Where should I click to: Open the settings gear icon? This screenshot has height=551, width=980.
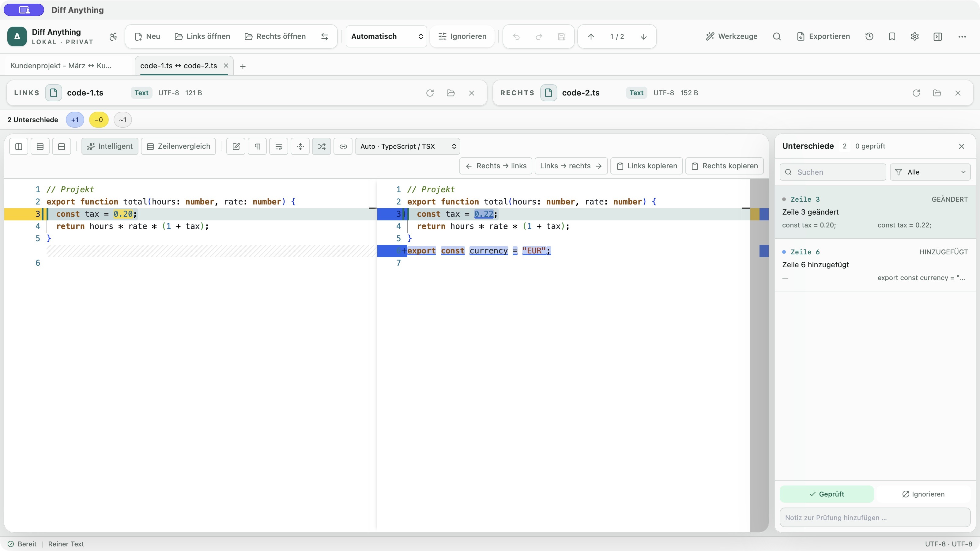click(x=915, y=36)
